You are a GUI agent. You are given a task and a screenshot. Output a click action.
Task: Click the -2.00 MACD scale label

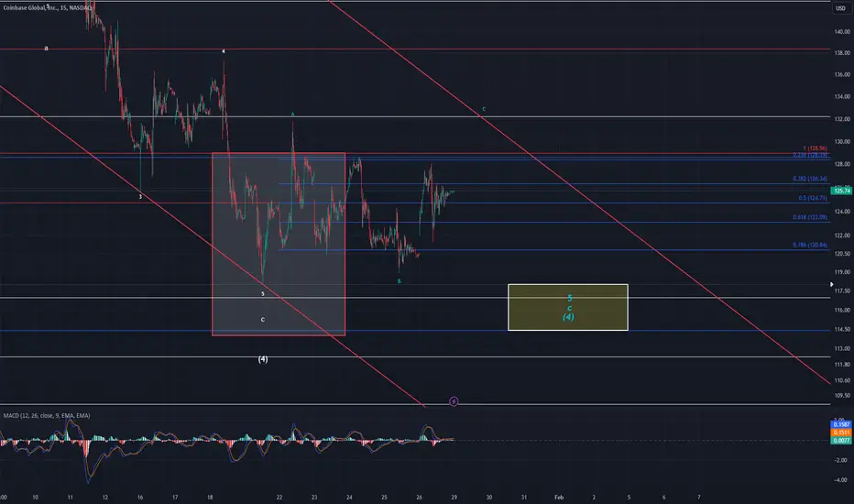pos(841,460)
